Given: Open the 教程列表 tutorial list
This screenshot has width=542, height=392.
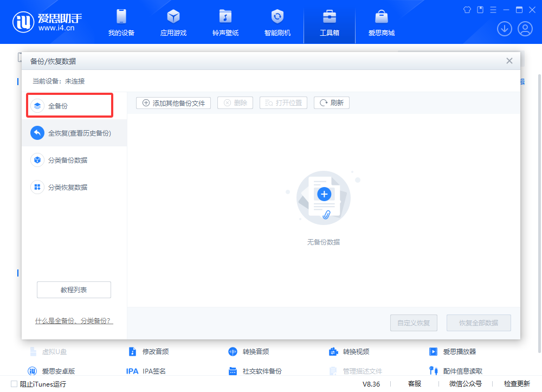Looking at the screenshot, I should (74, 290).
